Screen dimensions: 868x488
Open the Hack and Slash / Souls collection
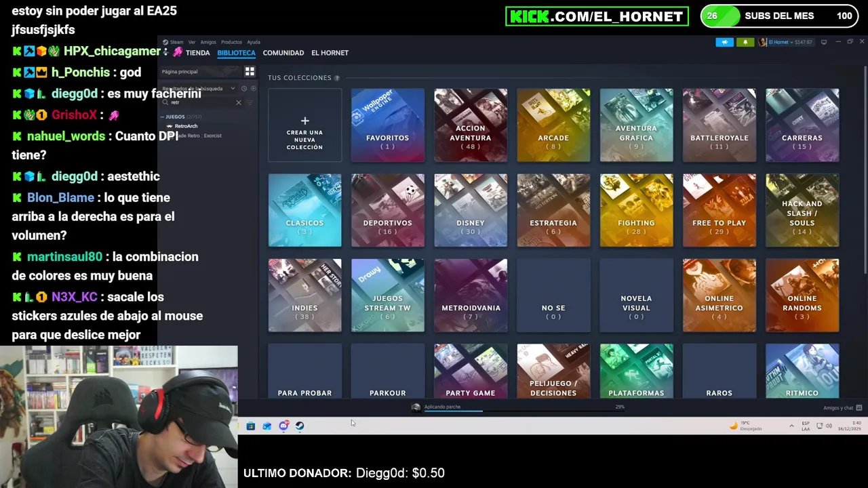tap(802, 210)
